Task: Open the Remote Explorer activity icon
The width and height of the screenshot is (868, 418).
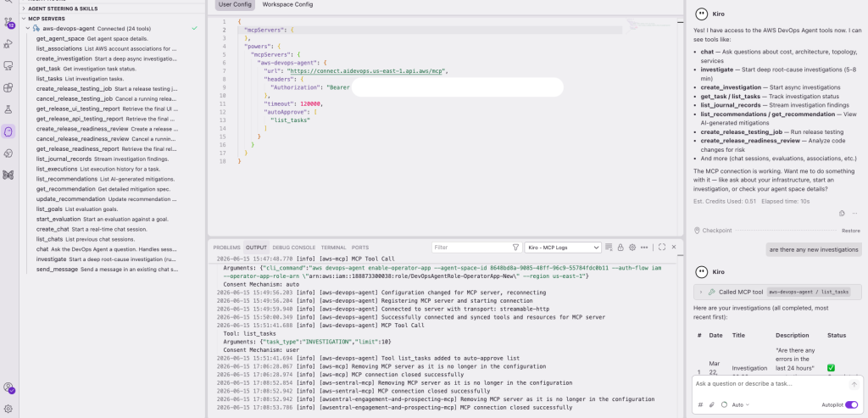Action: [8, 66]
